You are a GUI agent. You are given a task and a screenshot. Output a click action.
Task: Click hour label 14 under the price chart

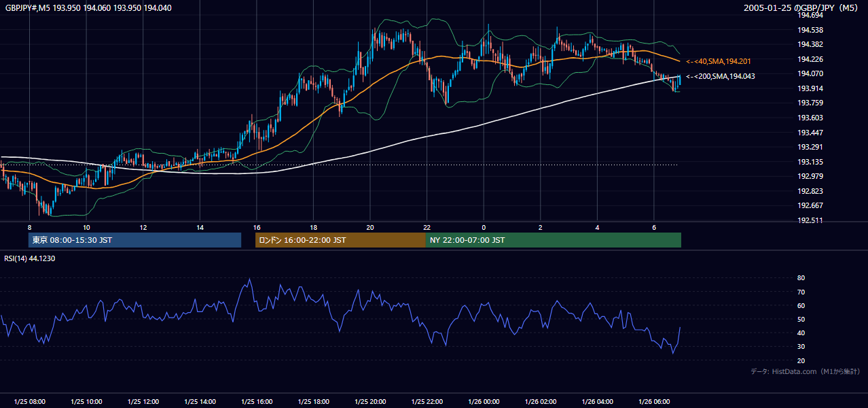click(200, 227)
